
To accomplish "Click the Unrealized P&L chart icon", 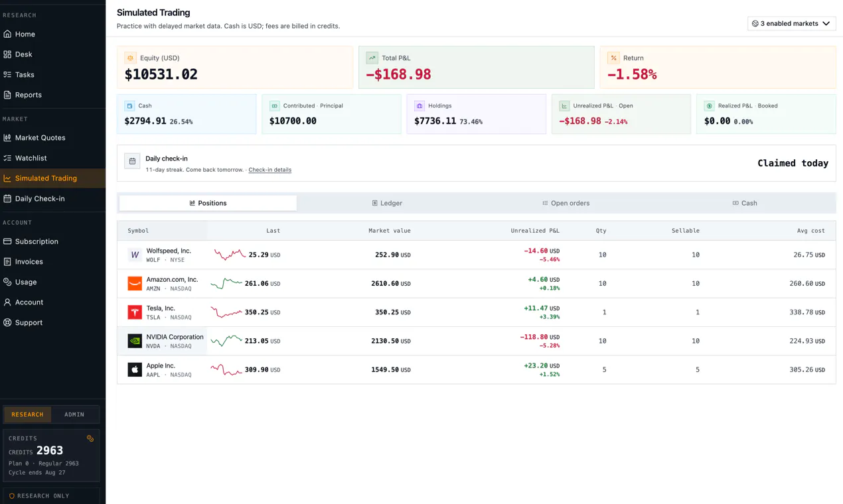I will pos(564,105).
